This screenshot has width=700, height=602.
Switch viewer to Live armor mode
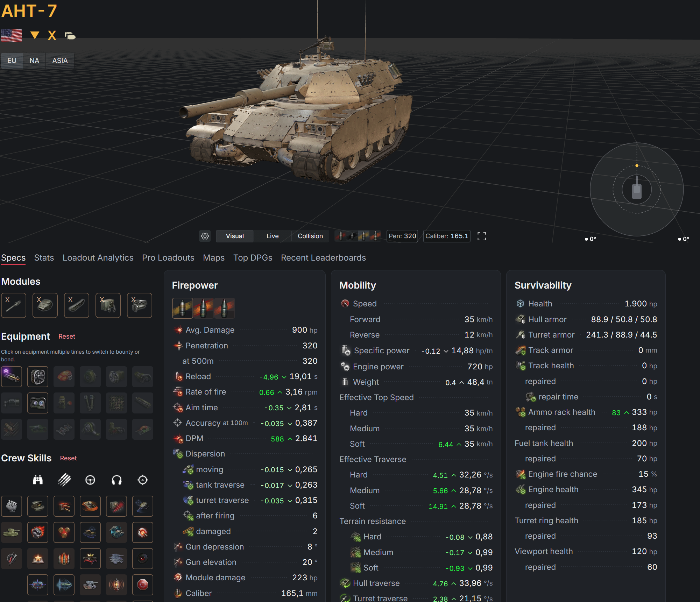click(273, 236)
